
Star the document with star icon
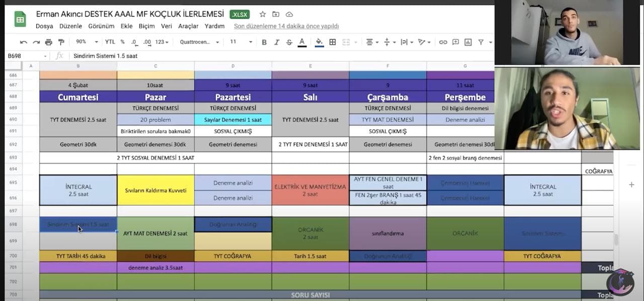[x=263, y=14]
